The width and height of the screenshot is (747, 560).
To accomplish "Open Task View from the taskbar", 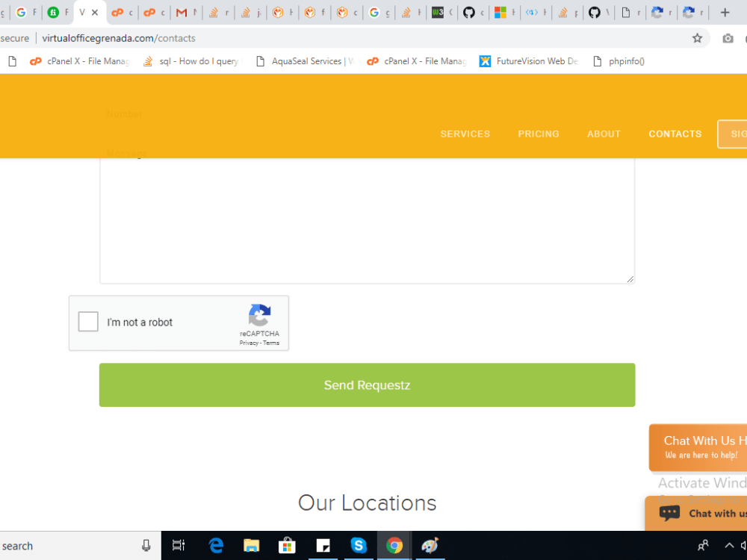I will [179, 546].
